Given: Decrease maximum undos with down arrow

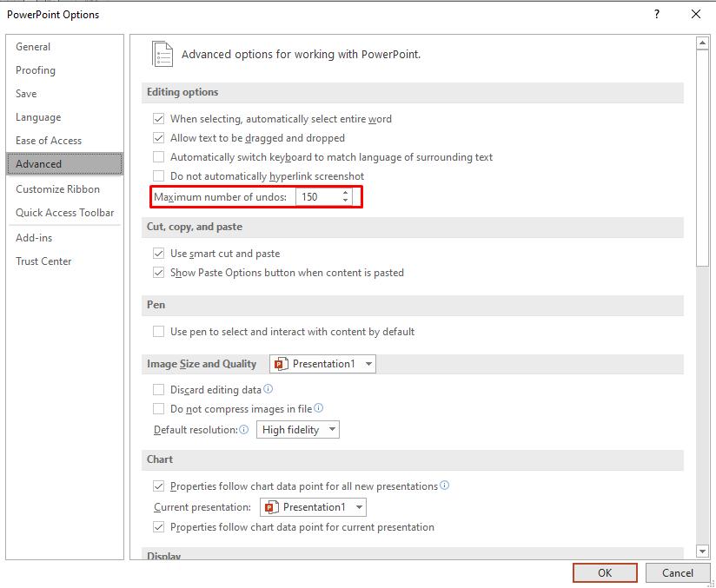Looking at the screenshot, I should [346, 202].
